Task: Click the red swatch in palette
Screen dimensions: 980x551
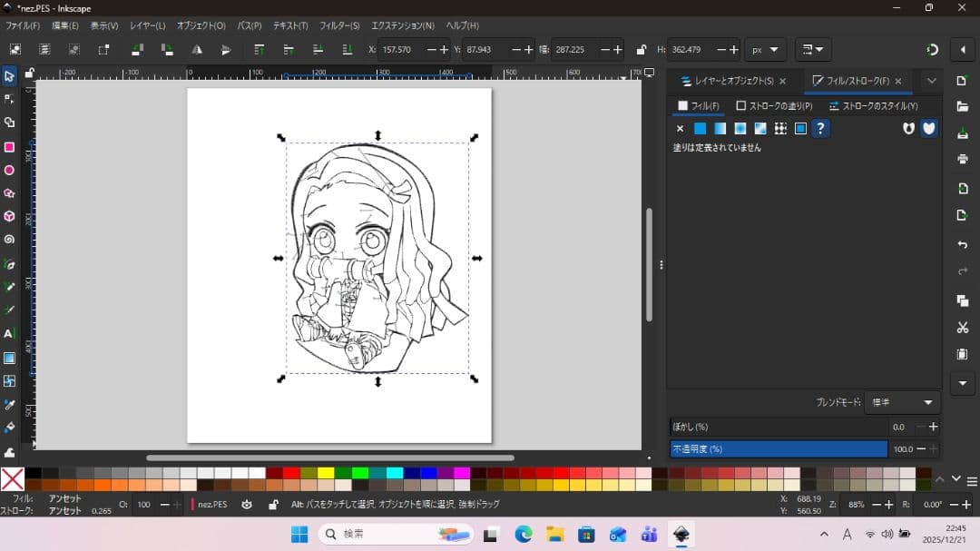Action: point(290,473)
